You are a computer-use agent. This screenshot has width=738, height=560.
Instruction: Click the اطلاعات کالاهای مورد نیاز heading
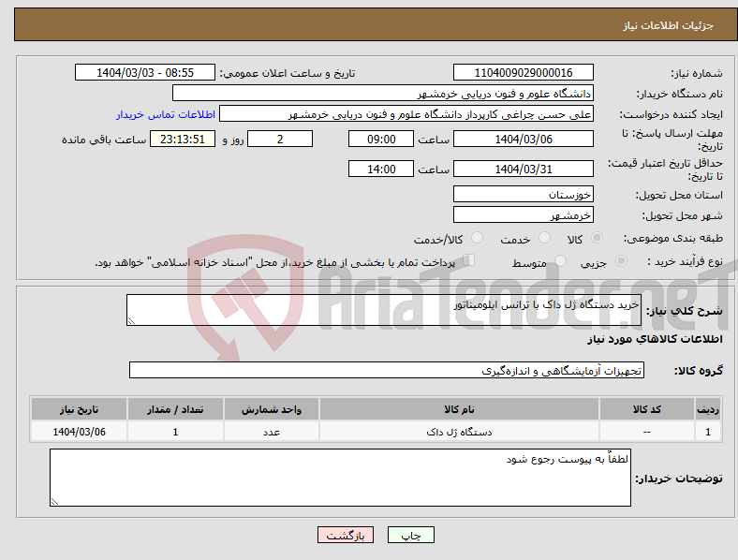pyautogui.click(x=655, y=339)
